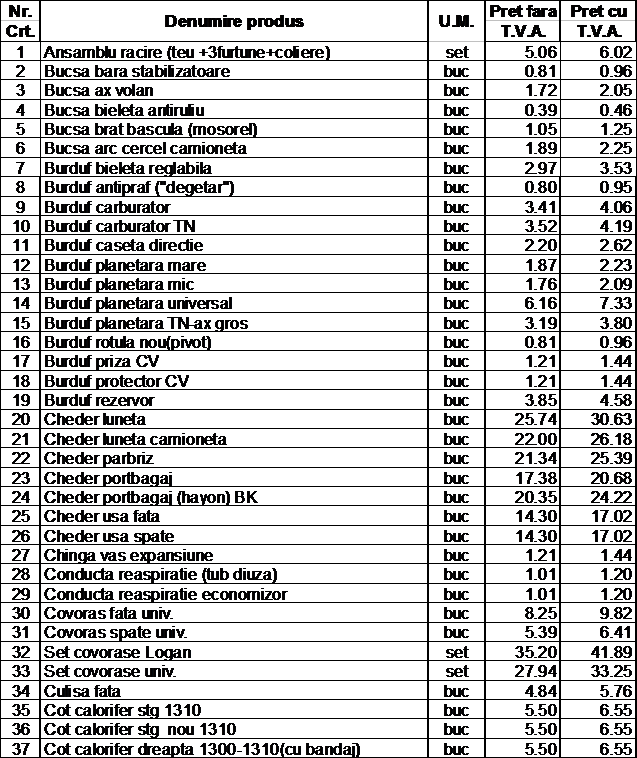Click 'Bucsa bara stabilizatoare' product name

point(234,71)
